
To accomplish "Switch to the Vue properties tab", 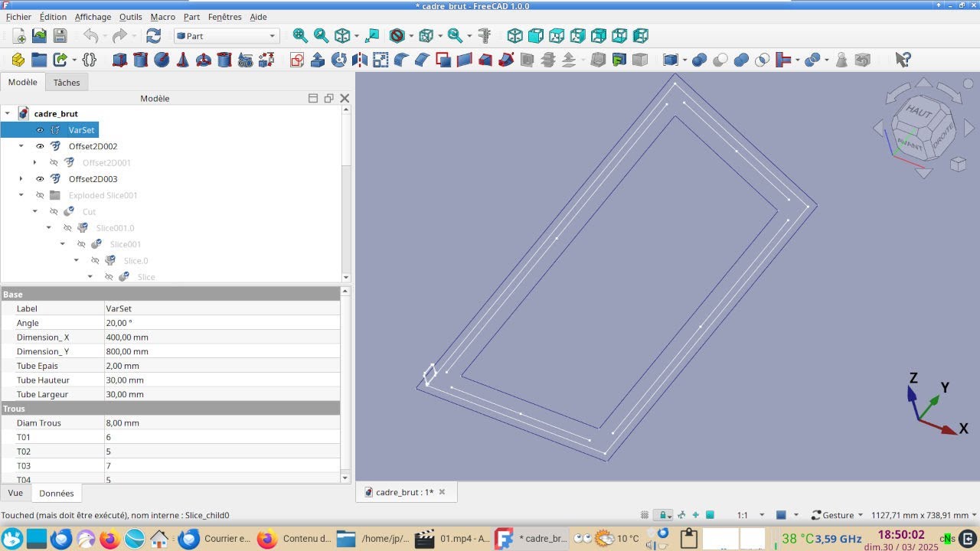I will 15,493.
